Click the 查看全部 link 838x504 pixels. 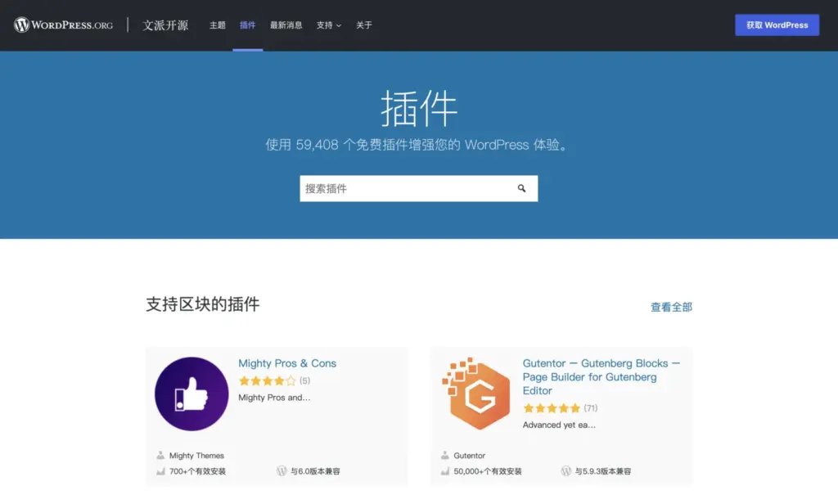pyautogui.click(x=671, y=308)
